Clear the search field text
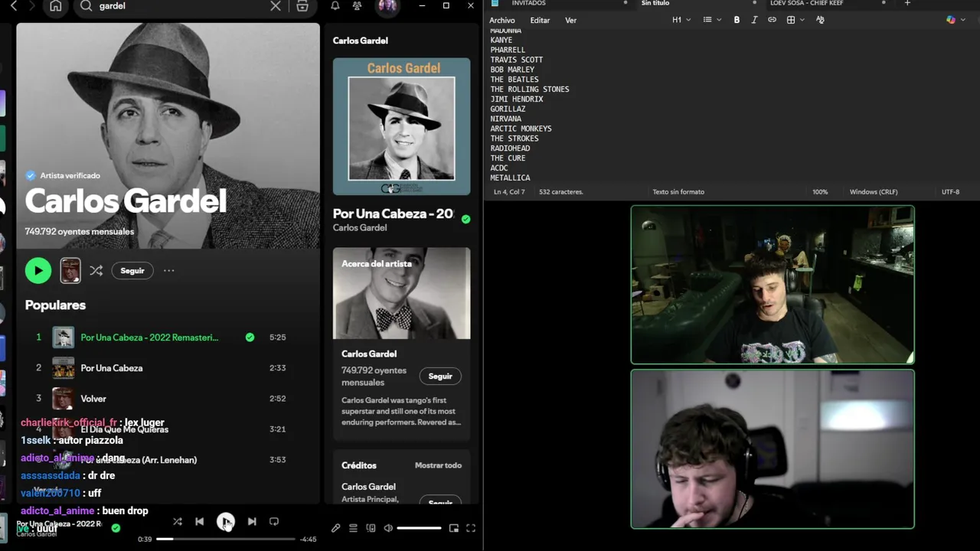 276,5
